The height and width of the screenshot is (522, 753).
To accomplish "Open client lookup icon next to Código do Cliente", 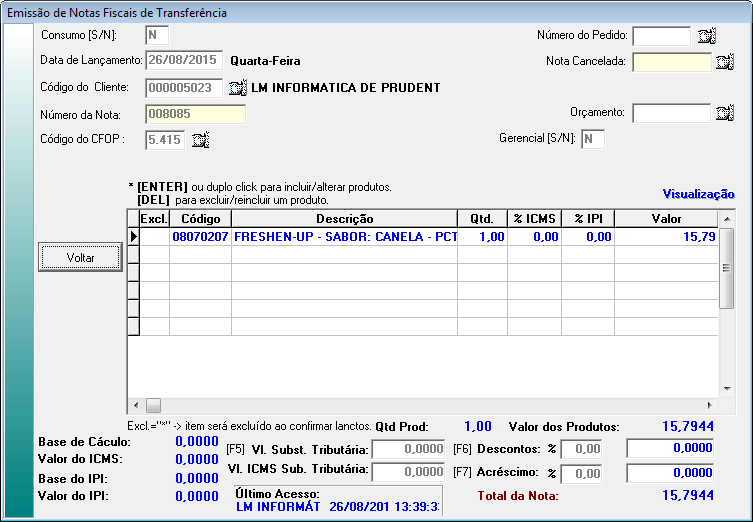I will 237,88.
